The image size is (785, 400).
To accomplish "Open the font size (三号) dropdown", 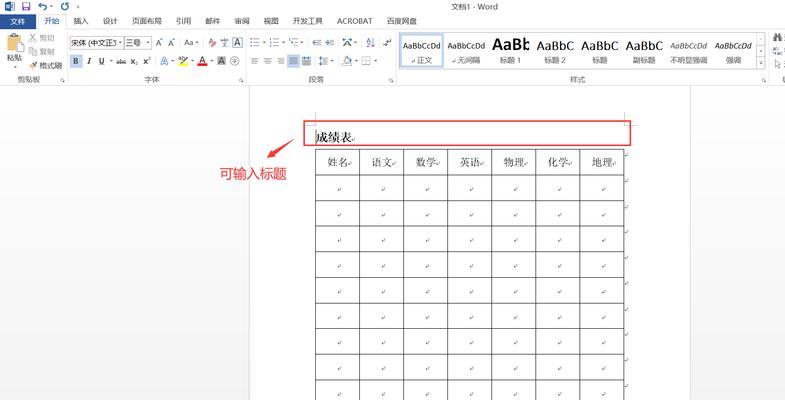I will (x=148, y=43).
